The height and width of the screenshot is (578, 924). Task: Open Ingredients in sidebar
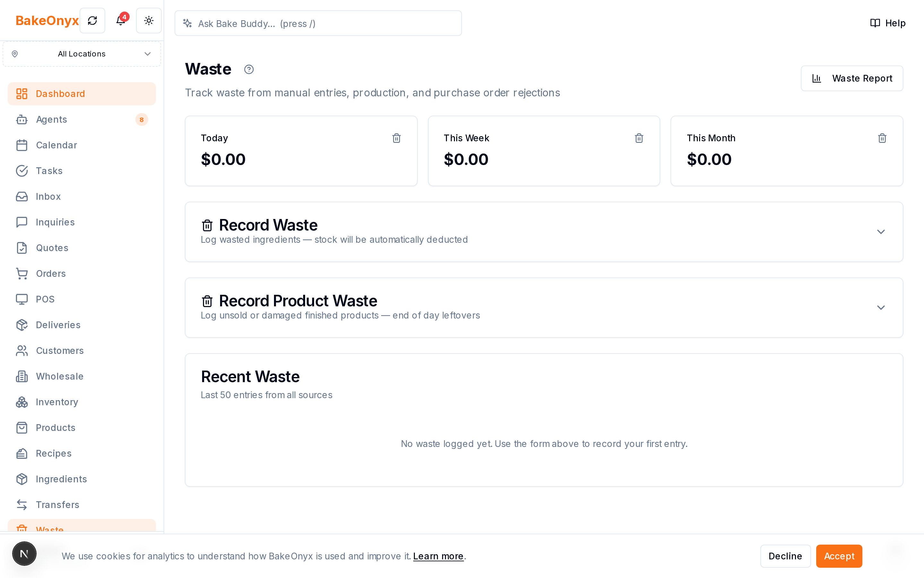pyautogui.click(x=82, y=479)
